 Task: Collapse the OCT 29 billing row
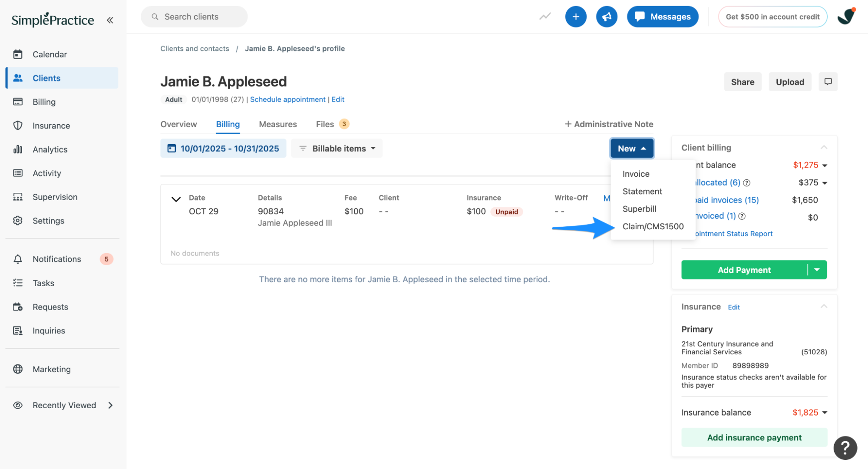pyautogui.click(x=176, y=199)
